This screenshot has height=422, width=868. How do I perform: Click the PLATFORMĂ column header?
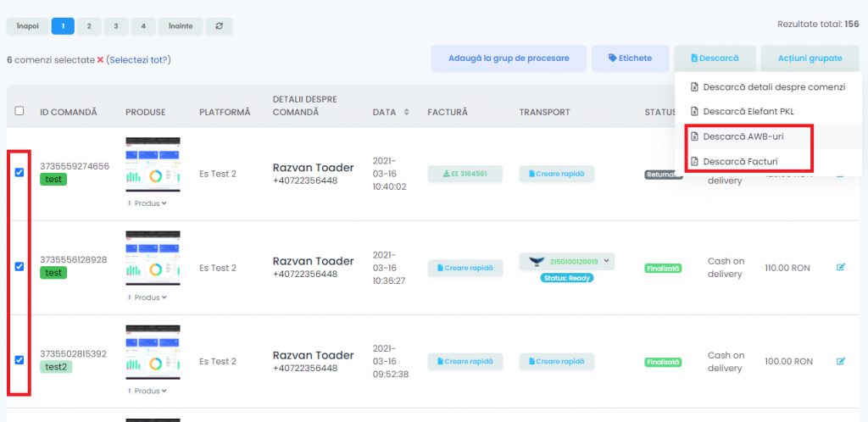pyautogui.click(x=225, y=112)
